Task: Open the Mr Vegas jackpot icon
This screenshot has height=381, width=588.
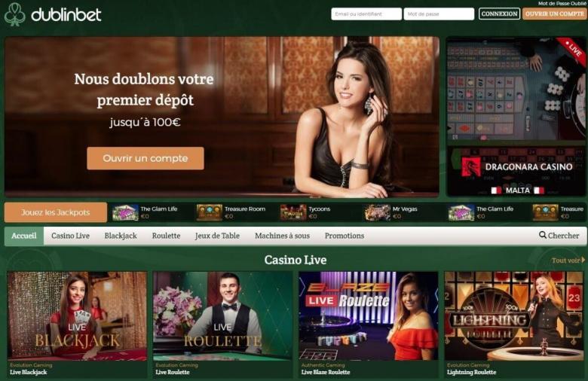Action: point(377,212)
